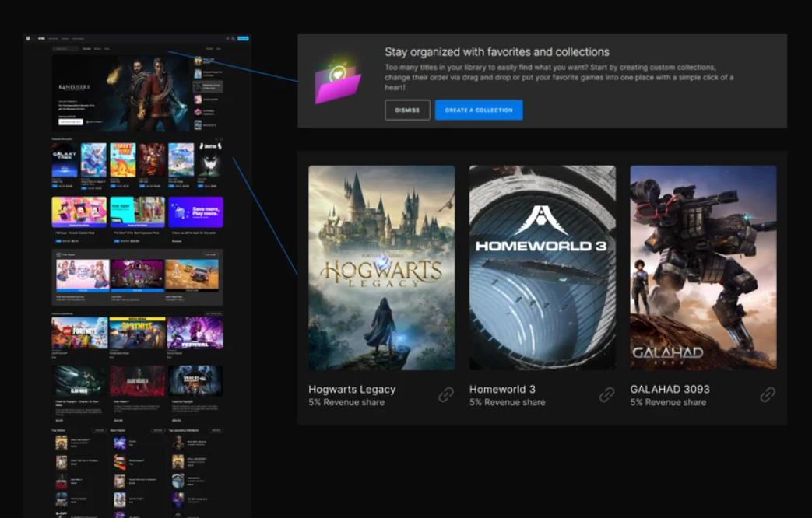Click the previous arrow of the discounts carousel

tap(216, 138)
